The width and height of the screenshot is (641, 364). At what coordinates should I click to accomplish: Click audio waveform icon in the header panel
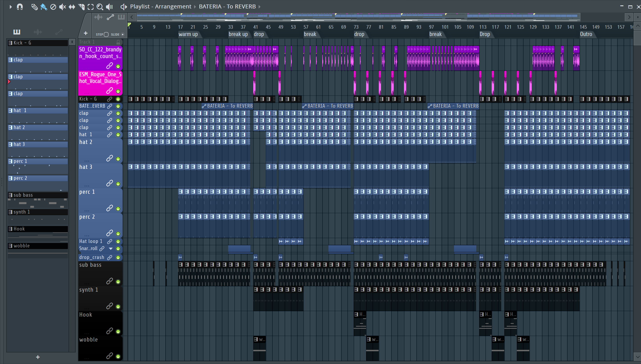click(x=98, y=17)
